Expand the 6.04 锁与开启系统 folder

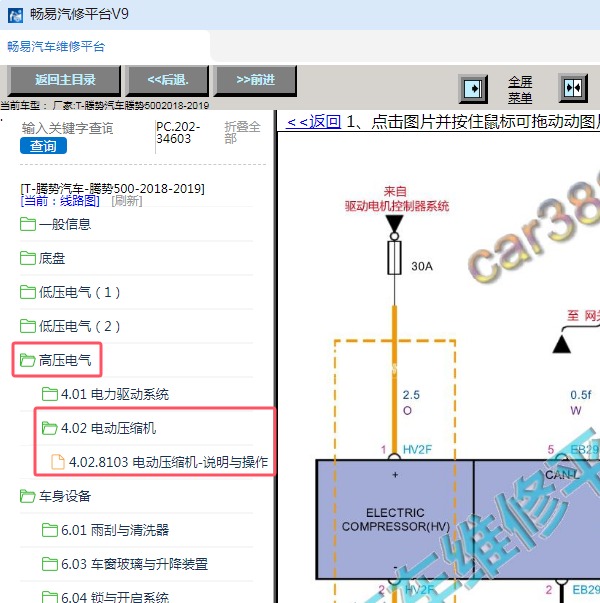pos(115,597)
